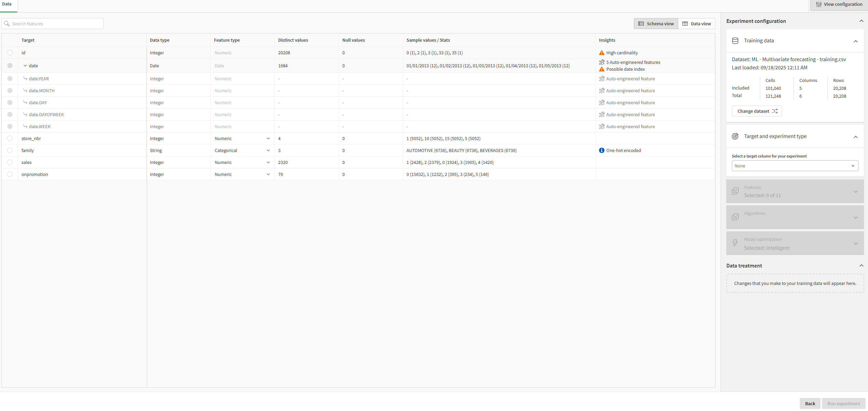The width and height of the screenshot is (868, 411).
Task: Click the One-hot encoded info icon
Action: pyautogui.click(x=601, y=151)
